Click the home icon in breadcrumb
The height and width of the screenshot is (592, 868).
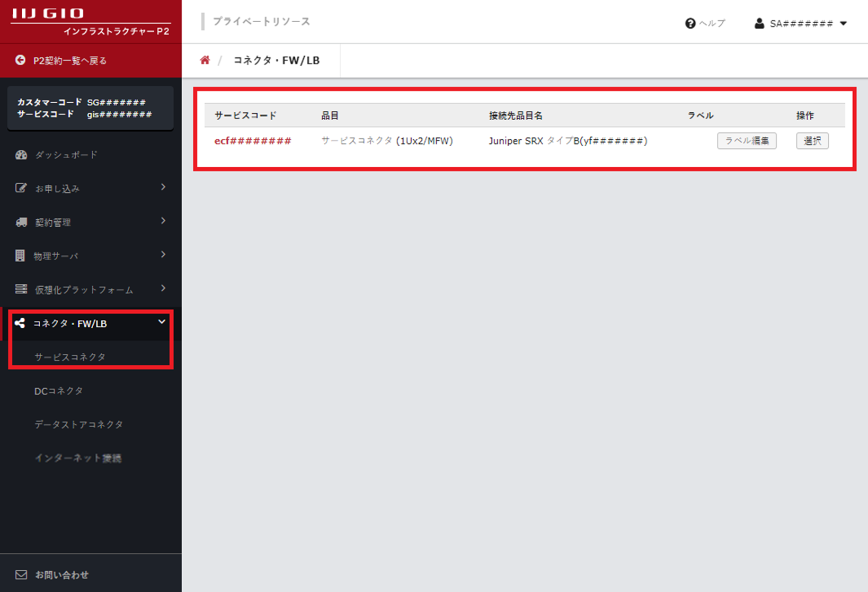[x=205, y=60]
